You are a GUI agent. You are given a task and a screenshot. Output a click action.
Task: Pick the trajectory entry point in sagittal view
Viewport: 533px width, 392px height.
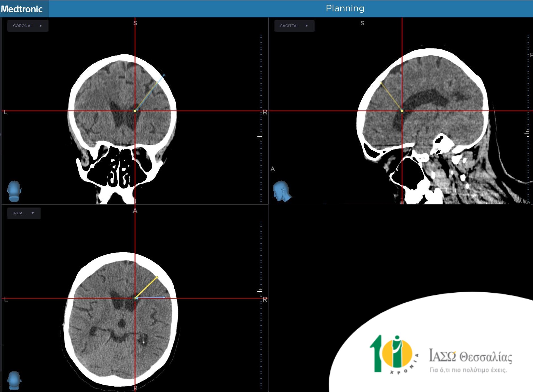point(381,83)
